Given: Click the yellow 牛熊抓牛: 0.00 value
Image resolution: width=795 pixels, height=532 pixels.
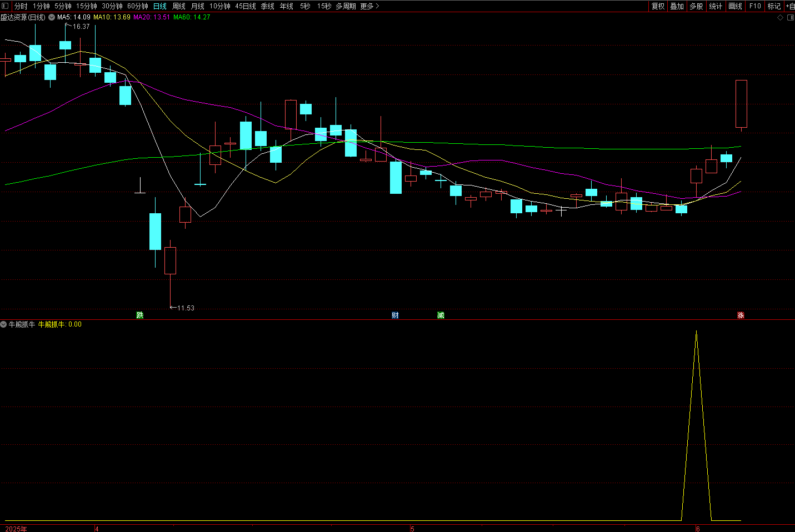Looking at the screenshot, I should point(60,324).
